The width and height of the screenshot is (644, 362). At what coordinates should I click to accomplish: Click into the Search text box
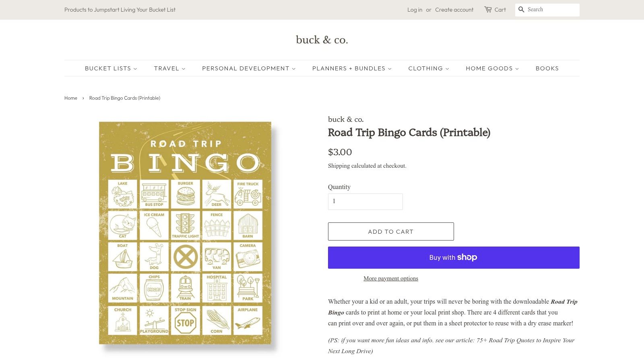pyautogui.click(x=552, y=10)
